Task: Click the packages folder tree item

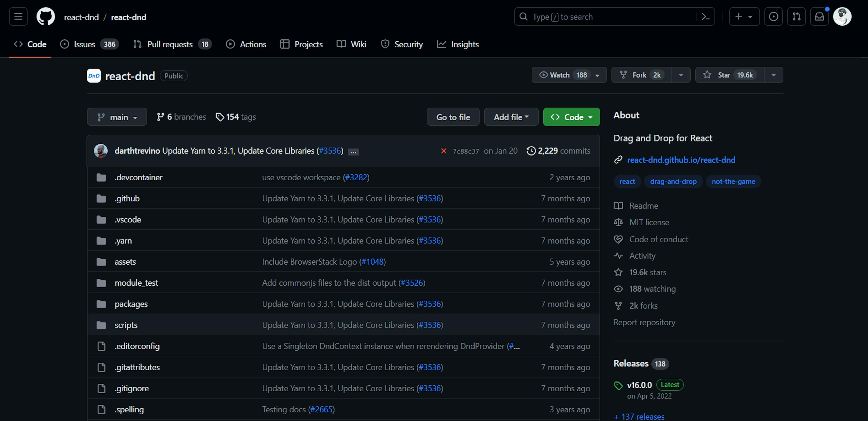Action: (x=131, y=304)
